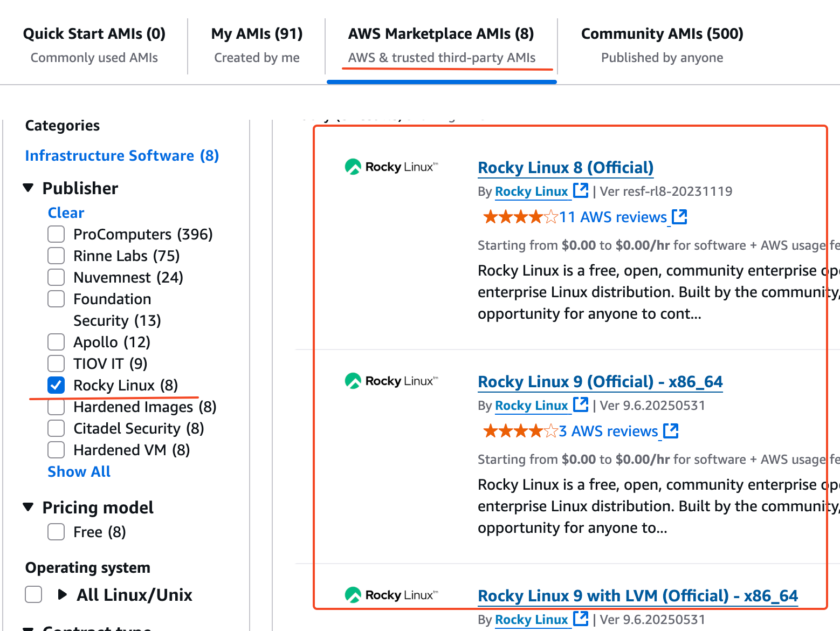Click external link icon beside Rocky Linux 8 publisher

(581, 190)
